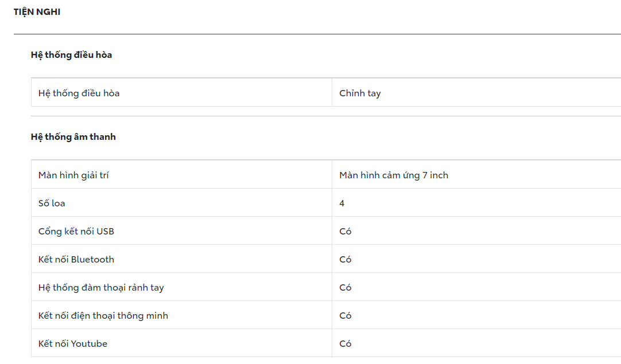Select the Màn hình cảm ứng 7 inch value
Image resolution: width=621 pixels, height=364 pixels.
tap(393, 175)
